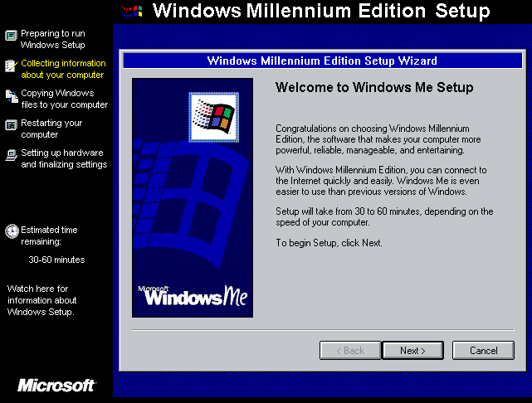Click the Estimated time clock icon
Screen dimensions: 532x403
[12, 231]
